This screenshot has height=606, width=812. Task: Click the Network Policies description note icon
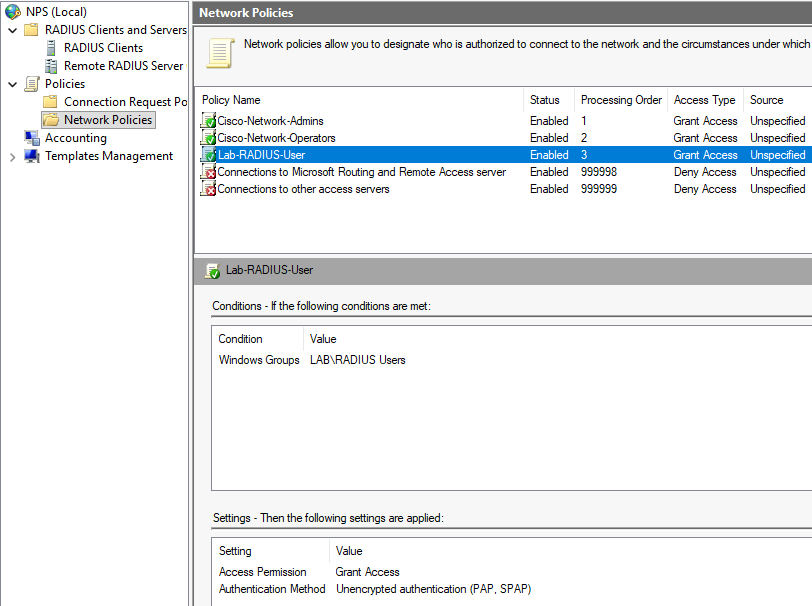point(220,53)
